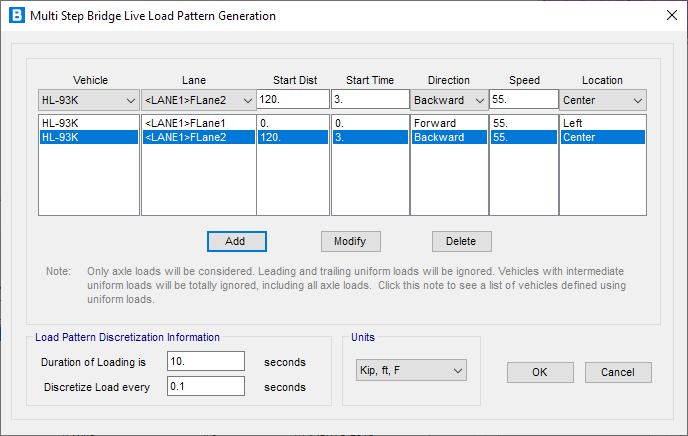
Task: Confirm with the OK button
Action: click(540, 372)
